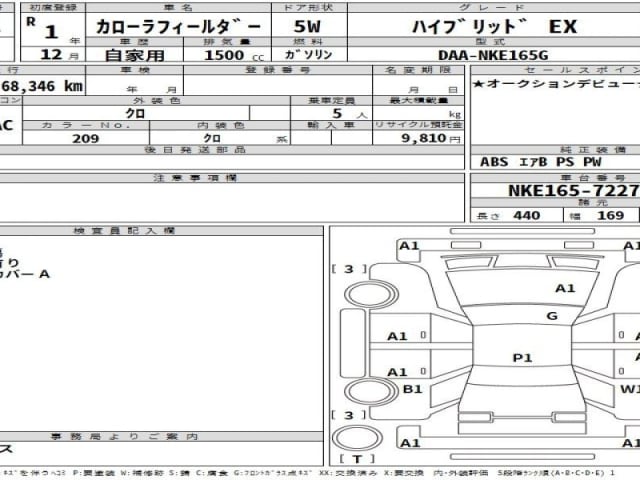The height and width of the screenshot is (480, 640).
Task: Click the lower [3] tire label
Action: point(349,416)
